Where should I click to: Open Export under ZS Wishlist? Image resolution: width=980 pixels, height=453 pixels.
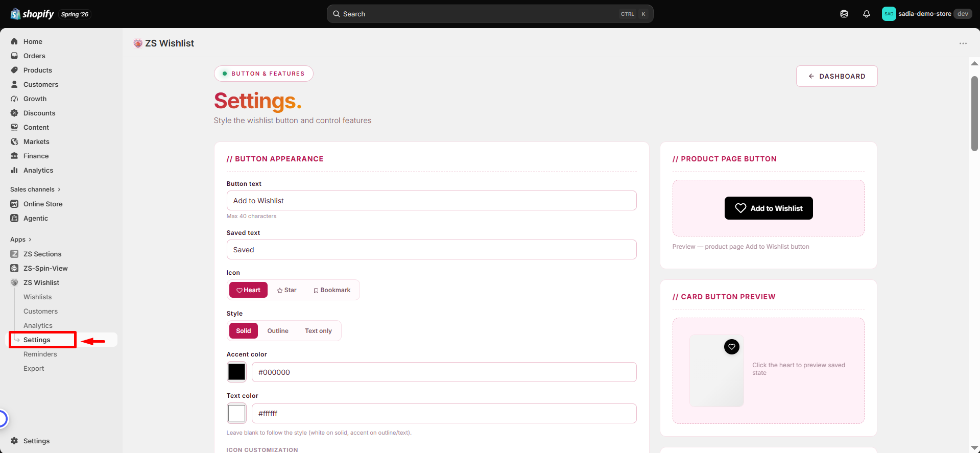point(34,368)
